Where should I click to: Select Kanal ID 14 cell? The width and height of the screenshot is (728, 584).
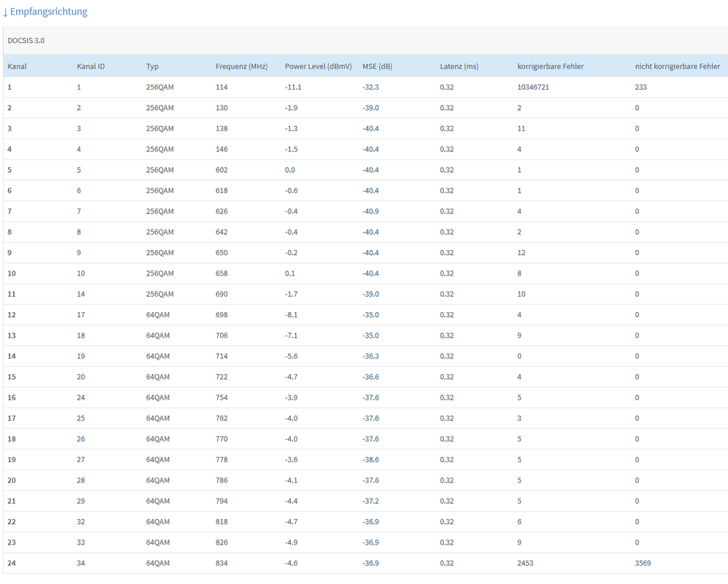click(x=81, y=294)
